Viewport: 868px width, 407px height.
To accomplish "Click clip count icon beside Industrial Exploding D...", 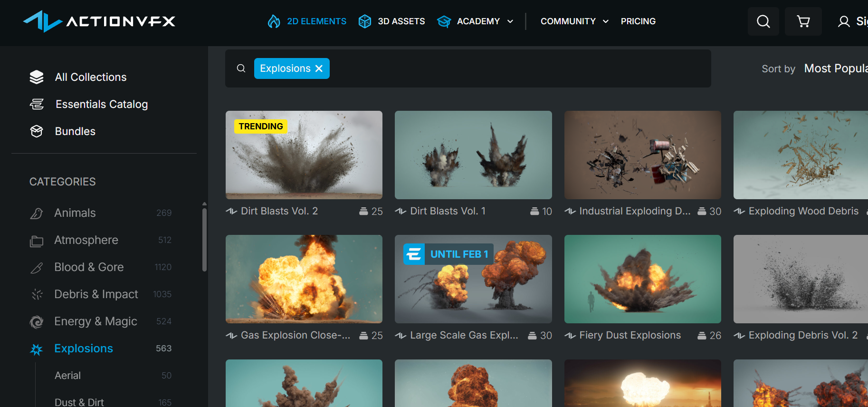I will point(702,211).
